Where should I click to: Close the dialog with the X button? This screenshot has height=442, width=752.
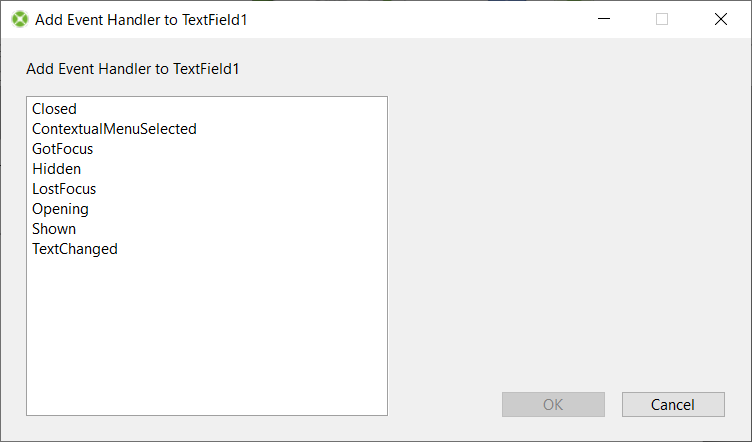click(x=720, y=19)
